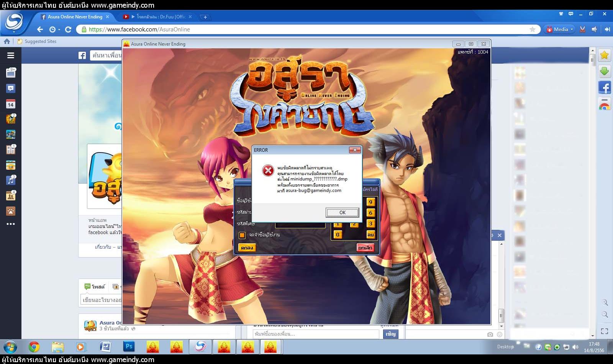
Task: Open the newspaper app icon with badge 1
Action: pos(11,149)
